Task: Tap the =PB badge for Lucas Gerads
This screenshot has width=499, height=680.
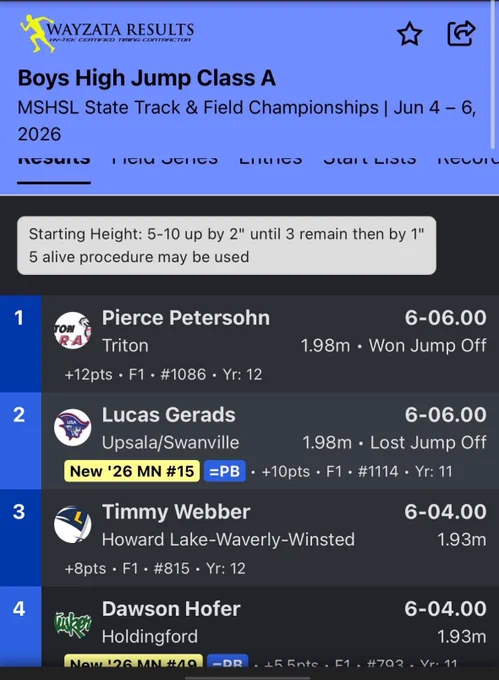Action: [x=225, y=471]
